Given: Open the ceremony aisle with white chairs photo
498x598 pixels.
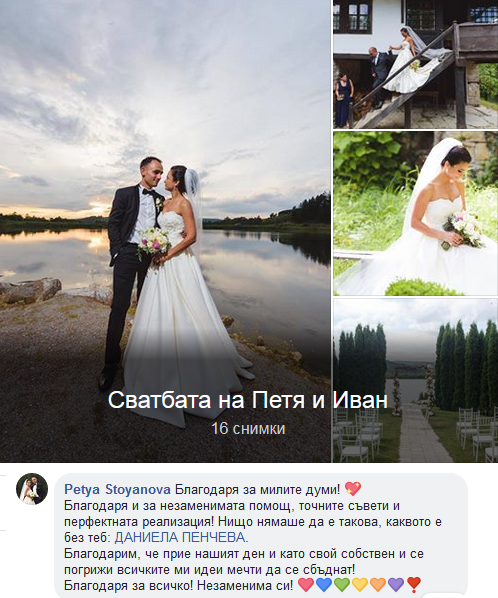Looking at the screenshot, I should tap(416, 381).
